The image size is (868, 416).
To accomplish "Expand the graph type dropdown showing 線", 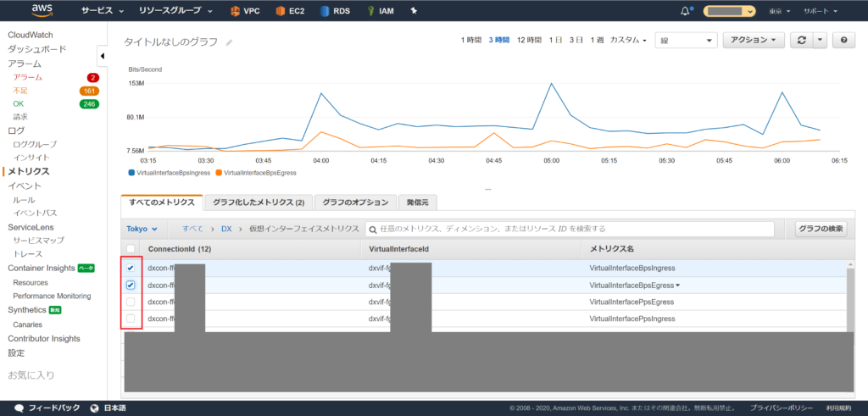I will pyautogui.click(x=686, y=40).
